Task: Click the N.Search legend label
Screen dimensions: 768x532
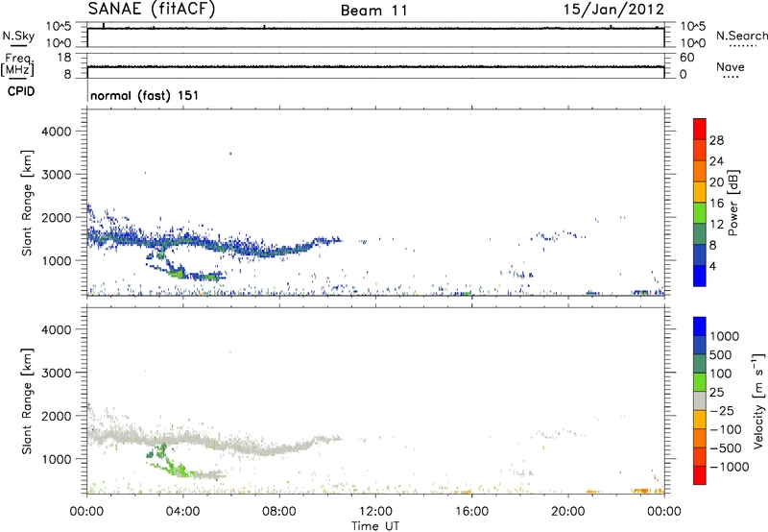Action: tap(741, 36)
